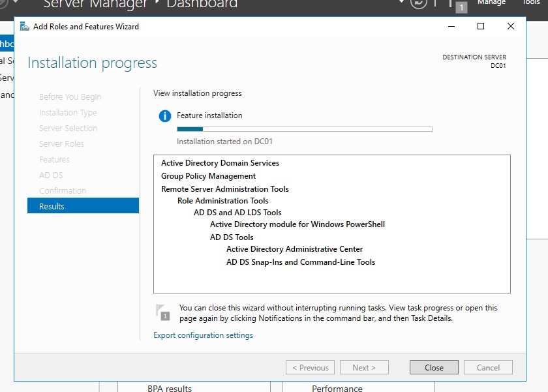Click the Previous button
Viewport: 548px width, 392px height.
[x=310, y=368]
